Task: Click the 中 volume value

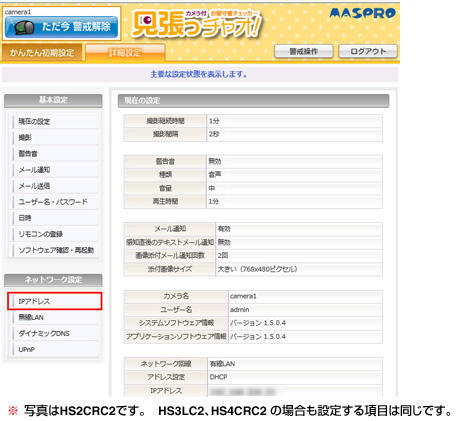Action: 212,188
